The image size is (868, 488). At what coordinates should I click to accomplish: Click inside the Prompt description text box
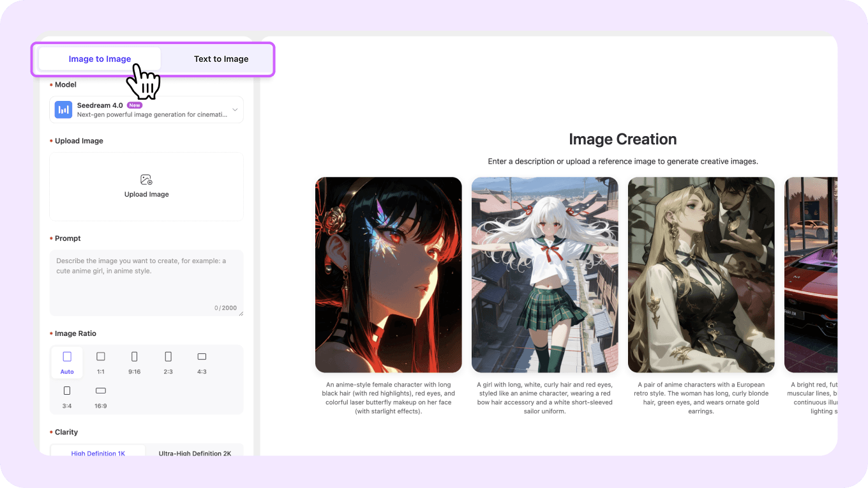(x=146, y=282)
